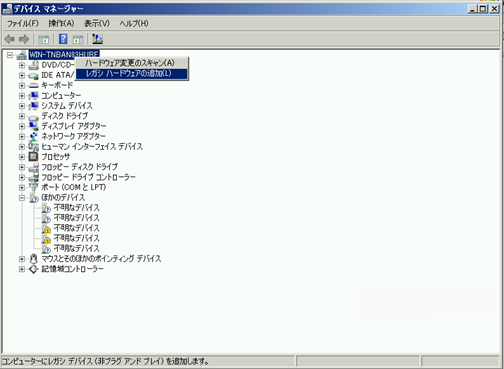The image size is (504, 369).
Task: Select ポート (COM と LPT) tree item
Action: [x=73, y=187]
